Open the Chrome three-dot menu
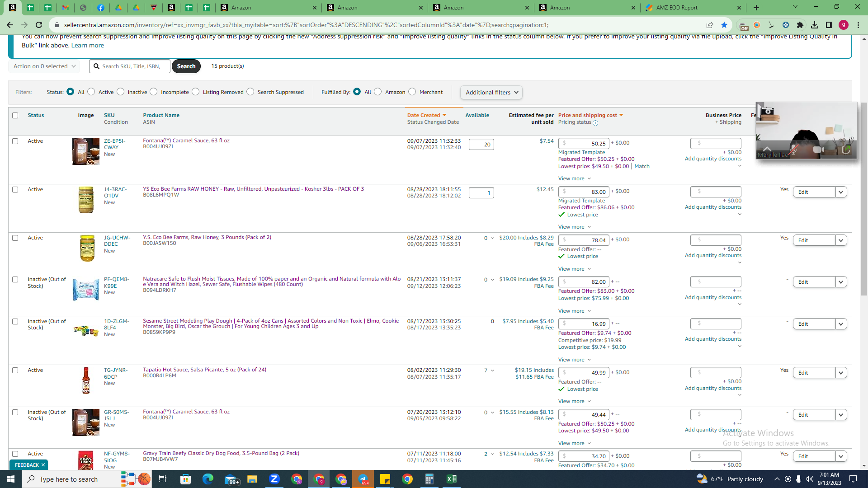The height and width of the screenshot is (488, 868). click(x=858, y=25)
